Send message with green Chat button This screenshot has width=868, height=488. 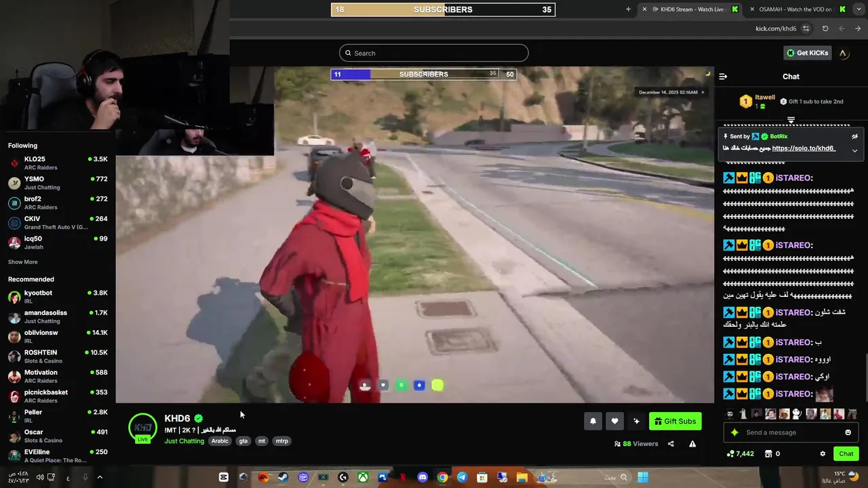(x=846, y=454)
